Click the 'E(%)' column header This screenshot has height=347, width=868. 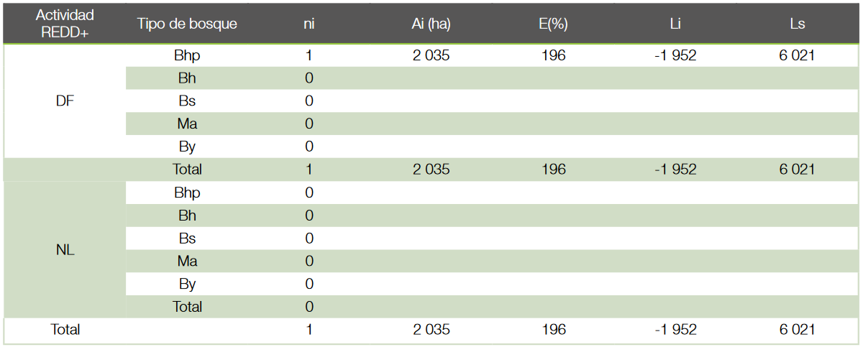(553, 24)
